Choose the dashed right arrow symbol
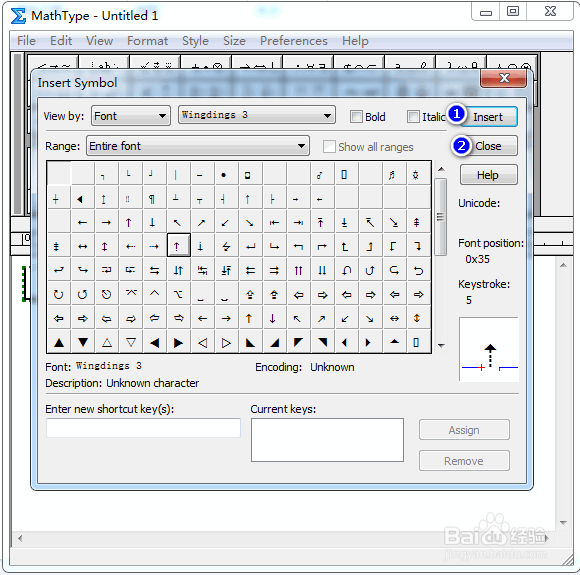This screenshot has width=580, height=575. pyautogui.click(x=154, y=246)
